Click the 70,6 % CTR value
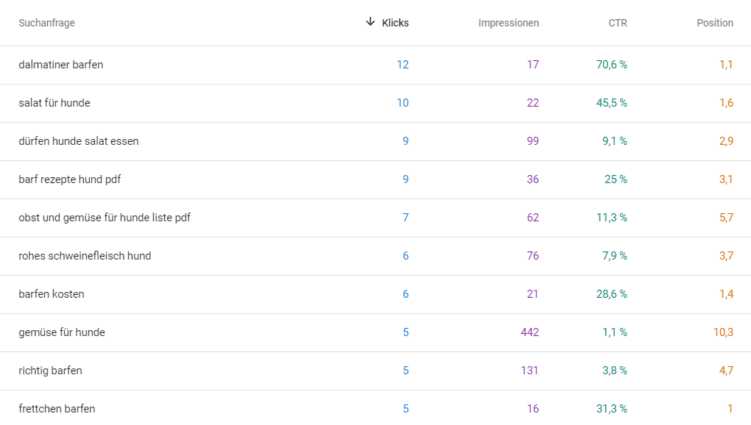This screenshot has width=751, height=425. [612, 65]
